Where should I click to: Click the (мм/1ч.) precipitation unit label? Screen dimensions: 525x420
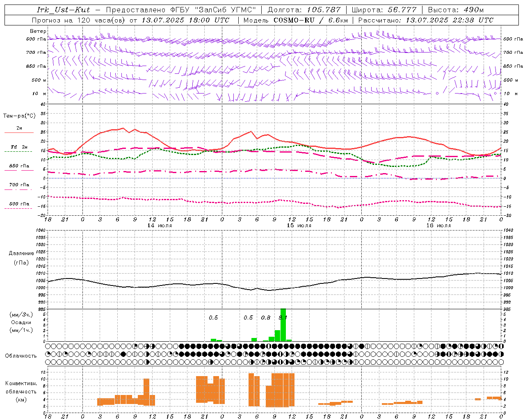(21, 330)
